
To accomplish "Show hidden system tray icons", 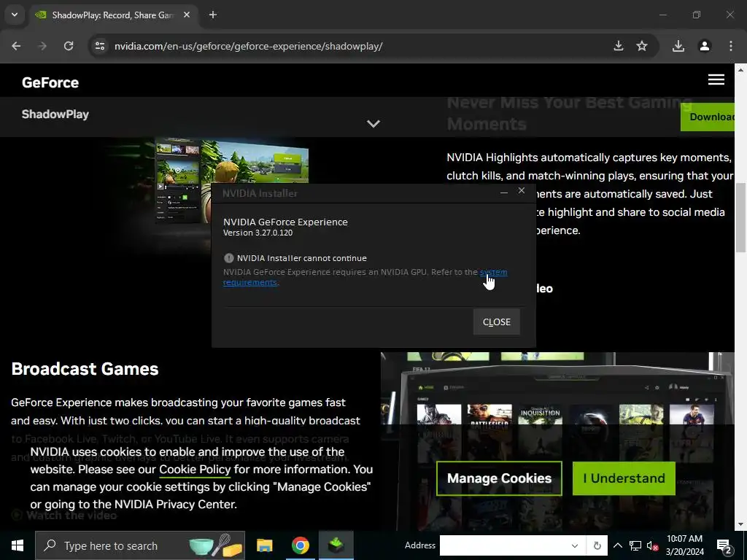I will pyautogui.click(x=617, y=545).
